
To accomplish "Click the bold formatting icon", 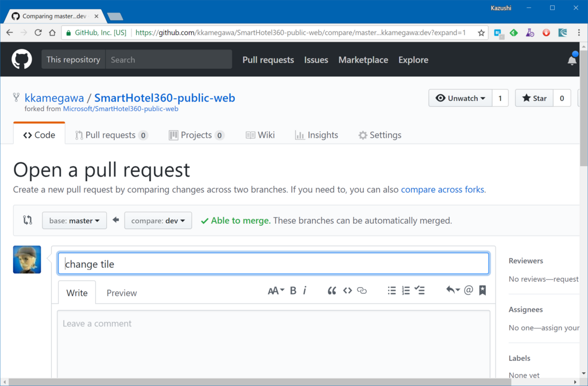I will [293, 291].
